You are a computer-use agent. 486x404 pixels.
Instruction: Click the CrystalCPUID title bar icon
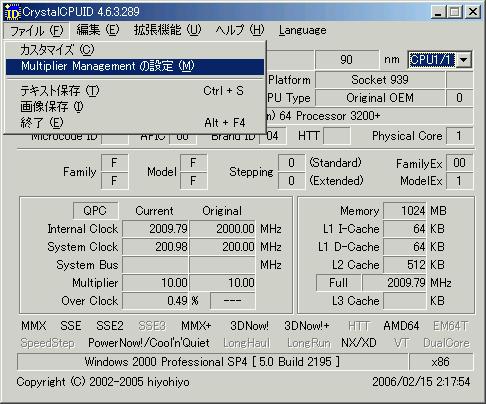click(x=13, y=12)
